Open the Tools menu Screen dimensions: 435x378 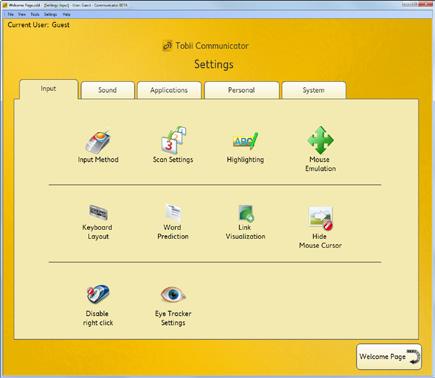point(35,15)
